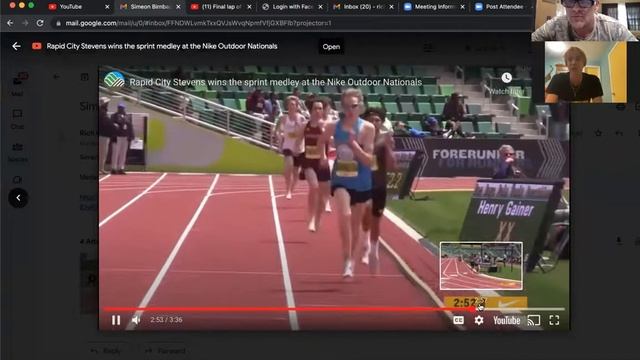Screen dimensions: 640x360
Task: Click the lower participant webcam thumbnail
Action: pos(585,72)
